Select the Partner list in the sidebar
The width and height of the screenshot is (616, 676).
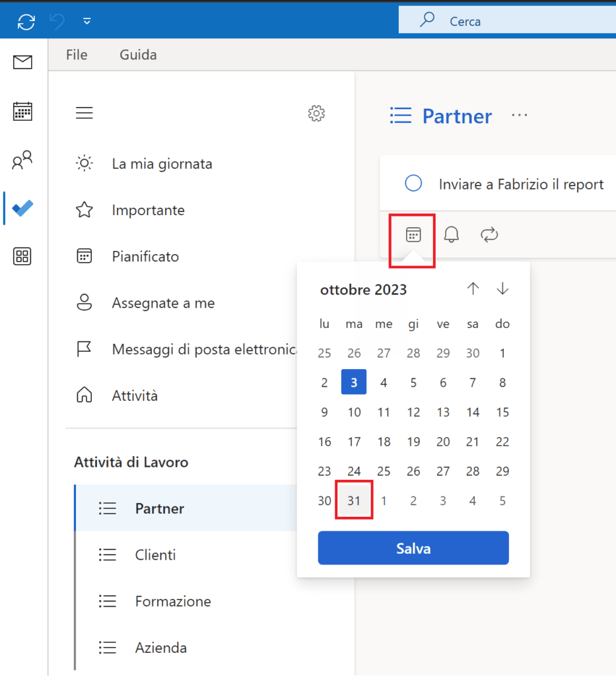point(186,508)
